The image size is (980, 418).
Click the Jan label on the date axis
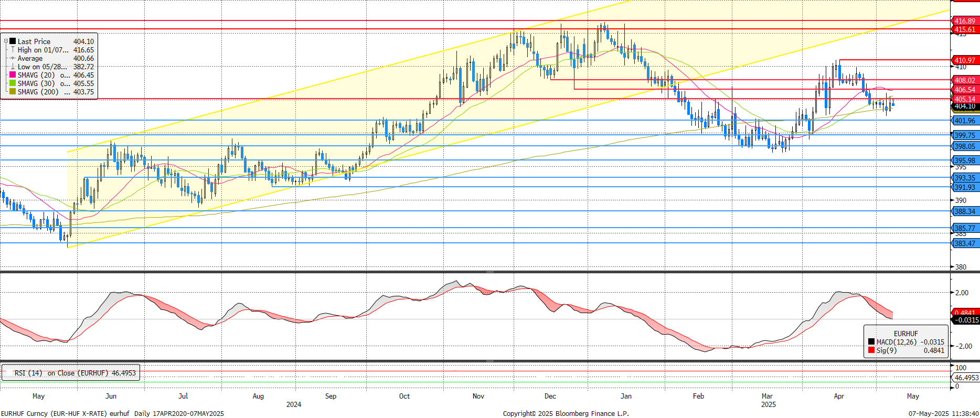(x=626, y=396)
